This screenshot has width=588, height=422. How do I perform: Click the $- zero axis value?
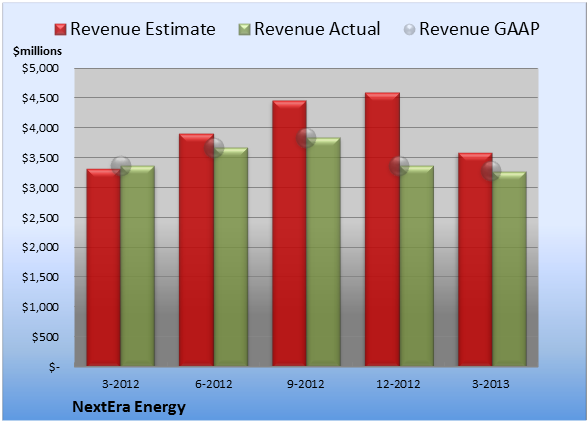(x=54, y=367)
